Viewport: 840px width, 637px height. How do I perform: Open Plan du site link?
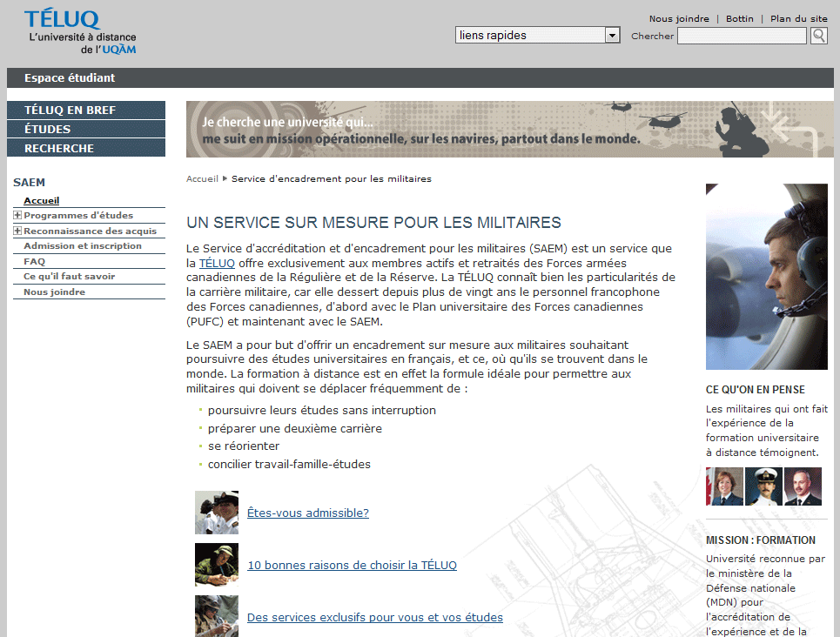(799, 19)
